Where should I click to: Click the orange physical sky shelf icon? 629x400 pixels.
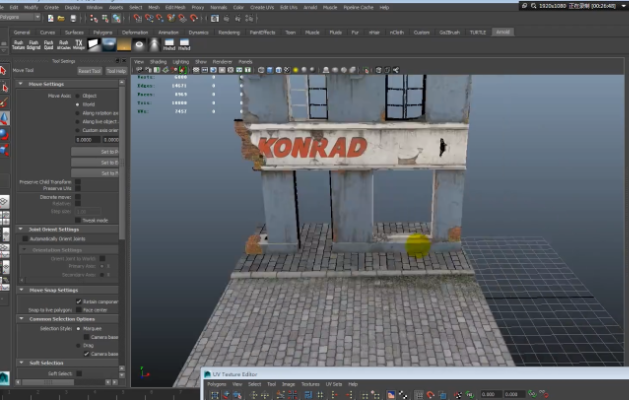[x=124, y=45]
